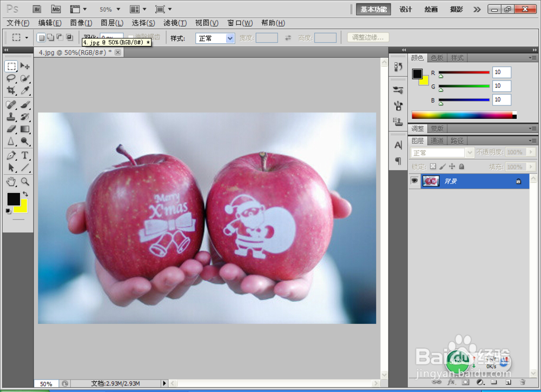Screen dimensions: 541x392
Task: Choose New Selection mode button
Action: tap(42, 38)
